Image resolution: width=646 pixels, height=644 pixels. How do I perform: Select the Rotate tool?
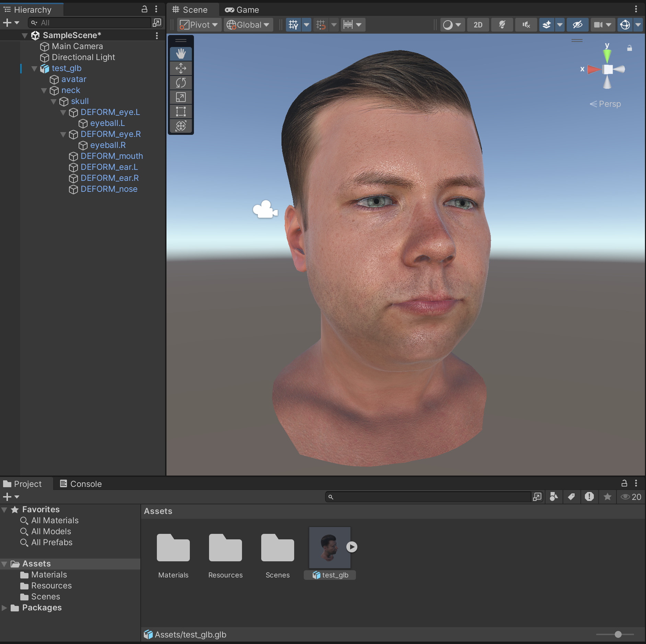181,82
